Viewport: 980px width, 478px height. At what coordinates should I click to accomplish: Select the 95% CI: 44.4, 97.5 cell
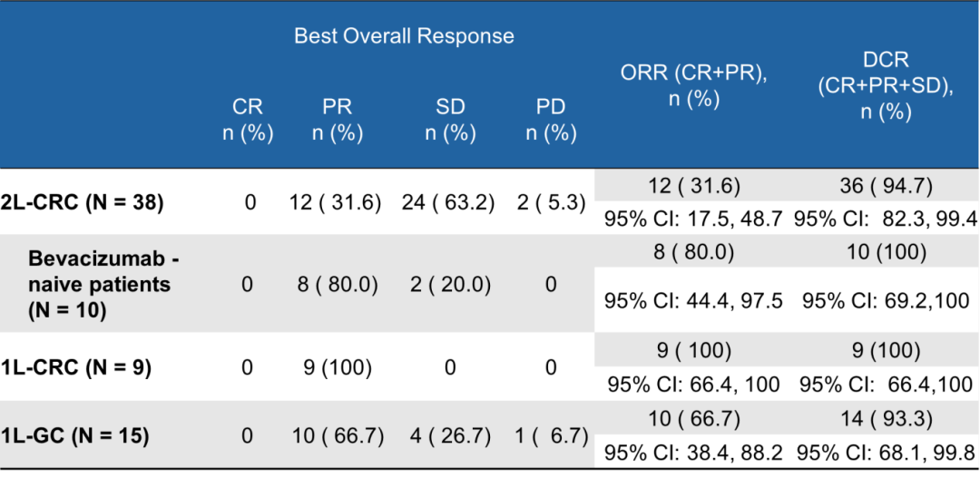point(694,300)
